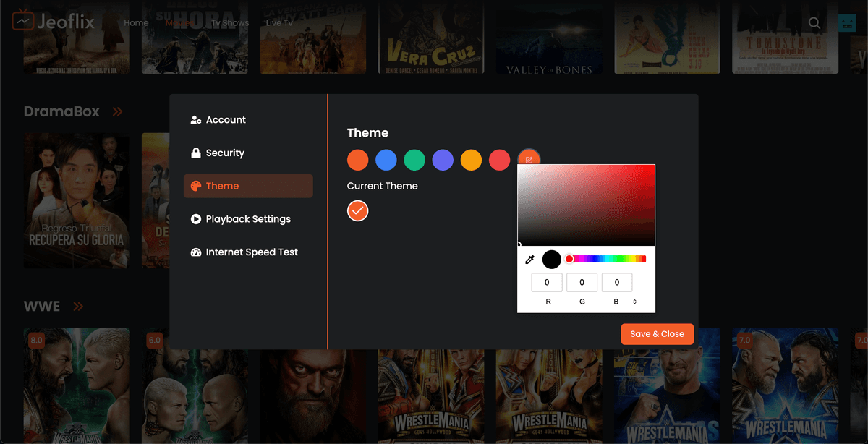
Task: Click the Security lock icon
Action: pyautogui.click(x=196, y=153)
